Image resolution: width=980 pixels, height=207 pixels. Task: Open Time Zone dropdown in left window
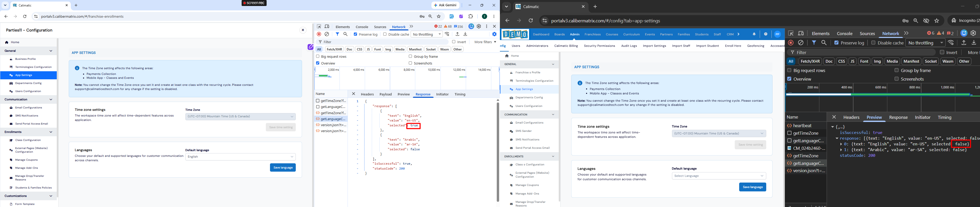240,117
